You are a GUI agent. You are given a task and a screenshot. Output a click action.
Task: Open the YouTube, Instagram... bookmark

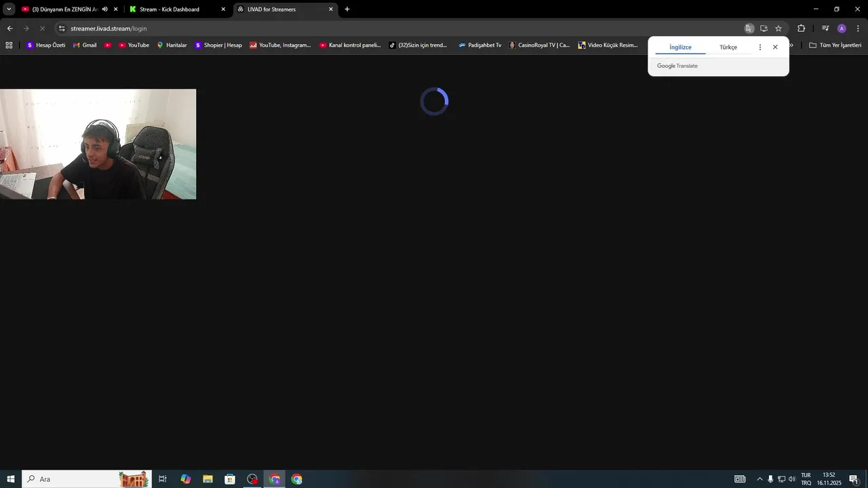pyautogui.click(x=280, y=45)
